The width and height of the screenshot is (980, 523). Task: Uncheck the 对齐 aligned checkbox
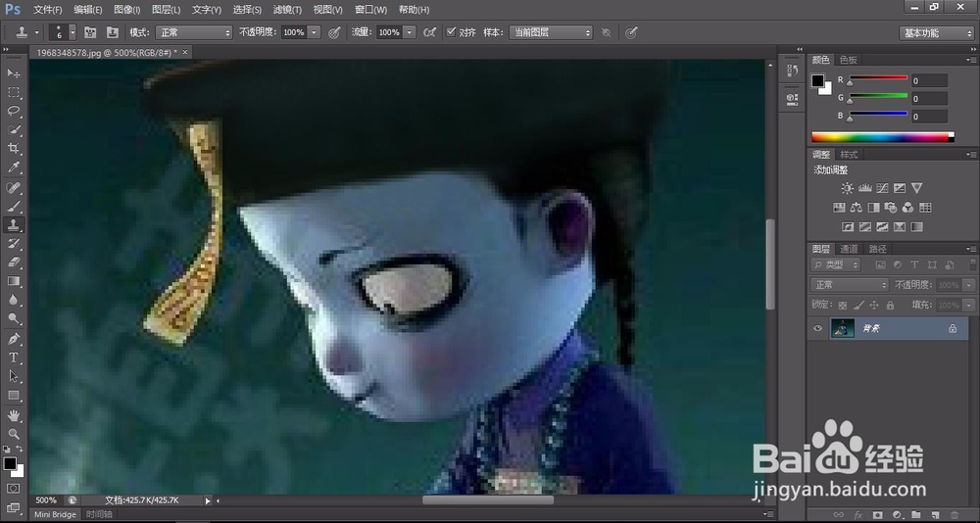[451, 32]
